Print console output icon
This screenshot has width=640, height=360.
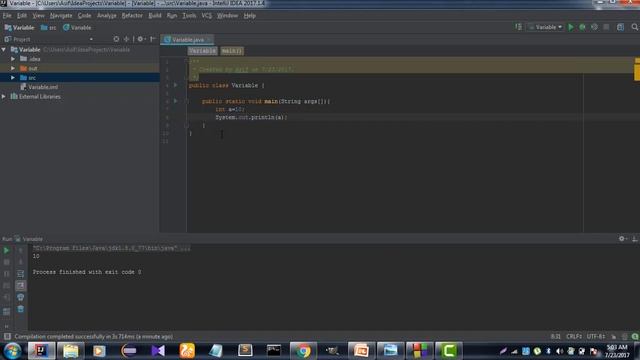click(x=20, y=298)
